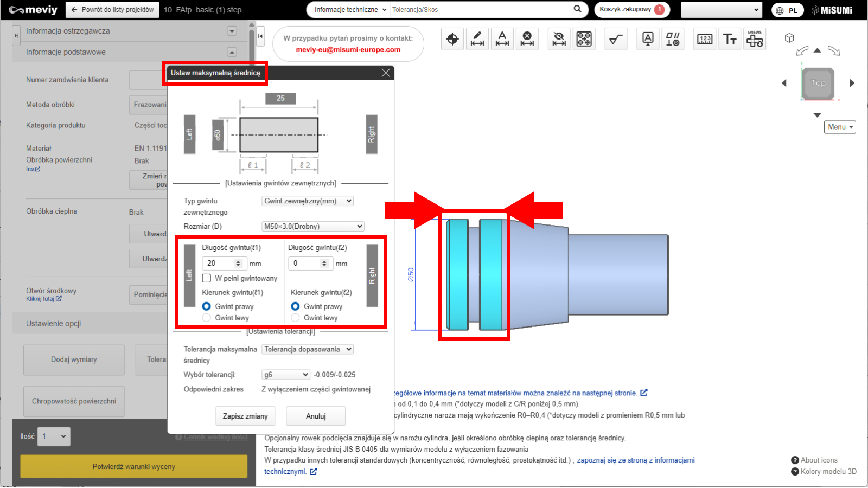Open the 'Koszyk zakupowy' shopping cart
868x488 pixels.
(631, 10)
